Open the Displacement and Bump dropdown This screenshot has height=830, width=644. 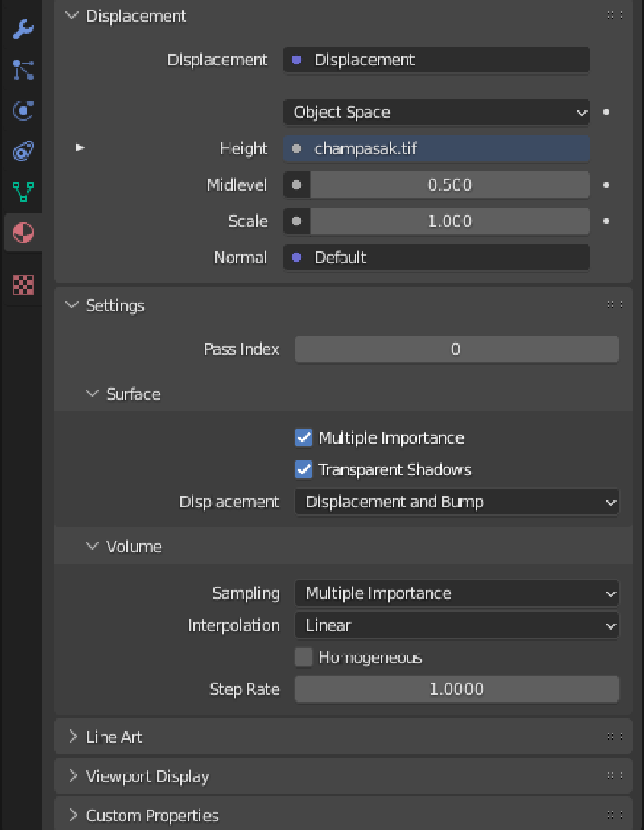(x=456, y=502)
